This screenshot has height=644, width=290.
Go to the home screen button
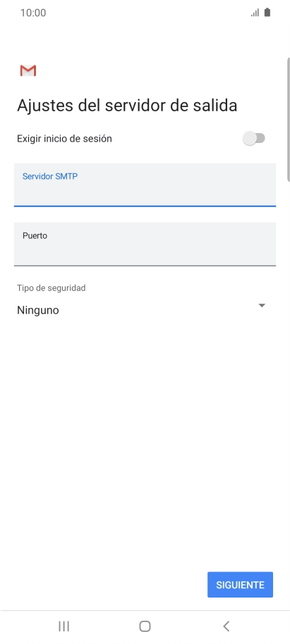pyautogui.click(x=145, y=626)
